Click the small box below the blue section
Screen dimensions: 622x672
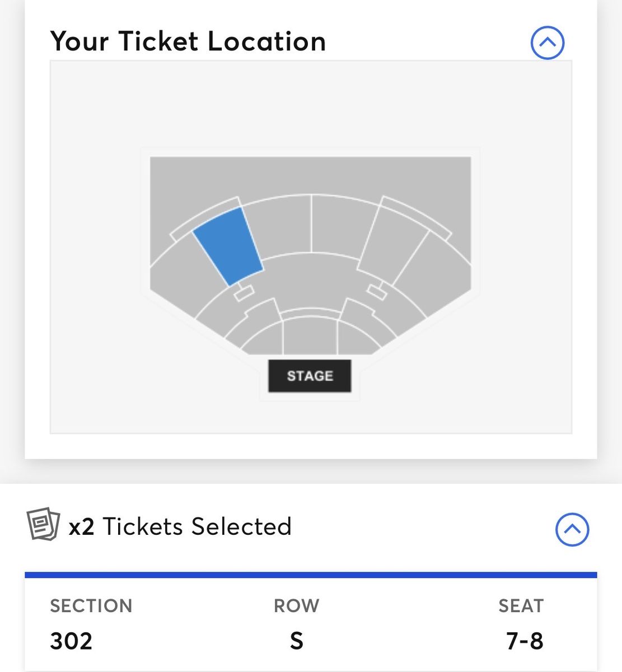244,293
